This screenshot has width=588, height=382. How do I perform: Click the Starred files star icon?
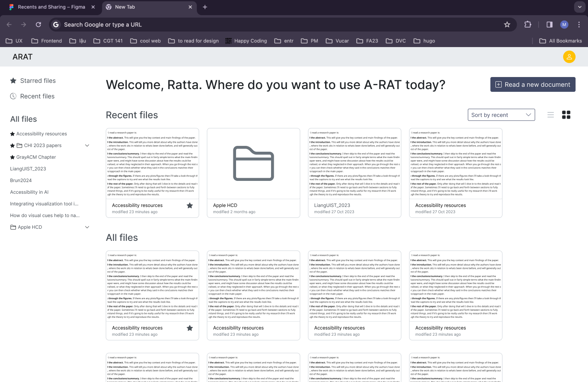pyautogui.click(x=13, y=81)
